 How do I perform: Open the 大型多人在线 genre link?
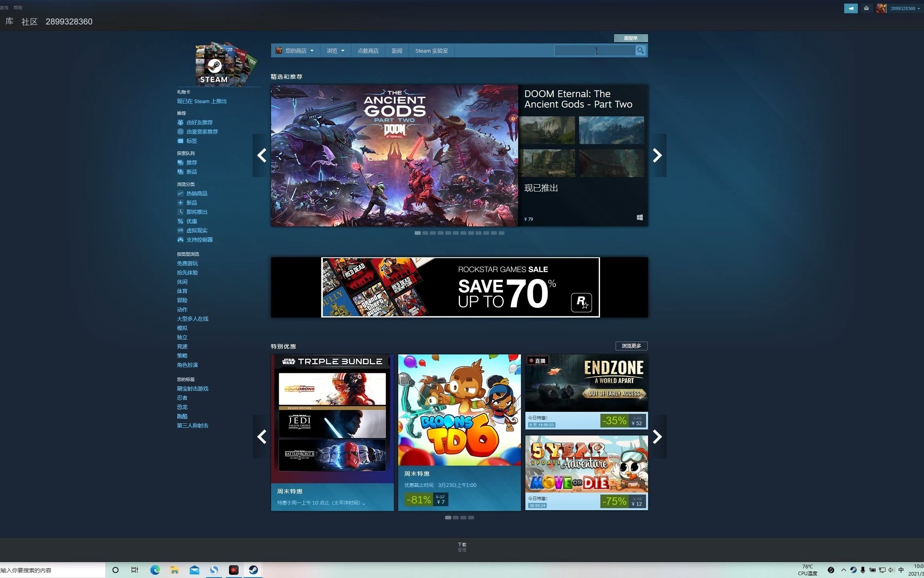tap(192, 319)
